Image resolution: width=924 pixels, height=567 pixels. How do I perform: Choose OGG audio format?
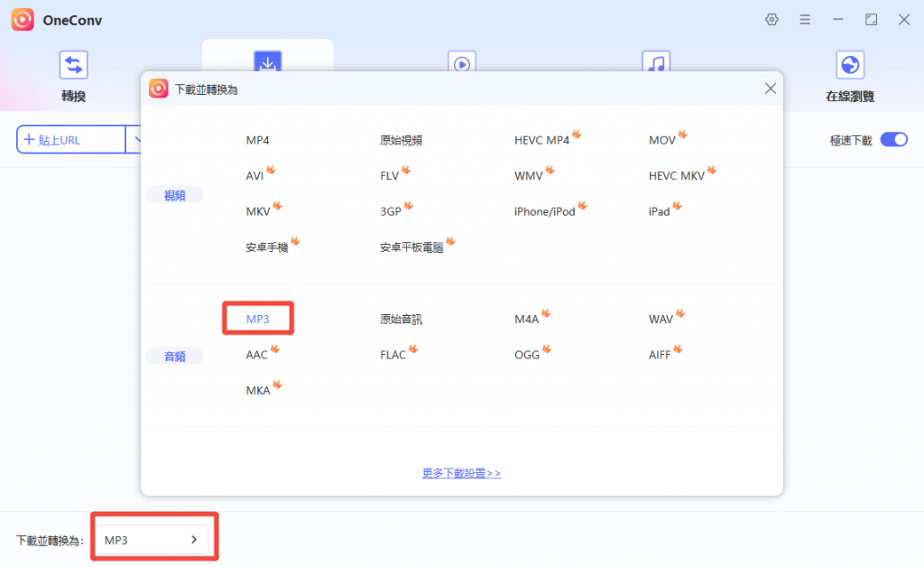527,355
